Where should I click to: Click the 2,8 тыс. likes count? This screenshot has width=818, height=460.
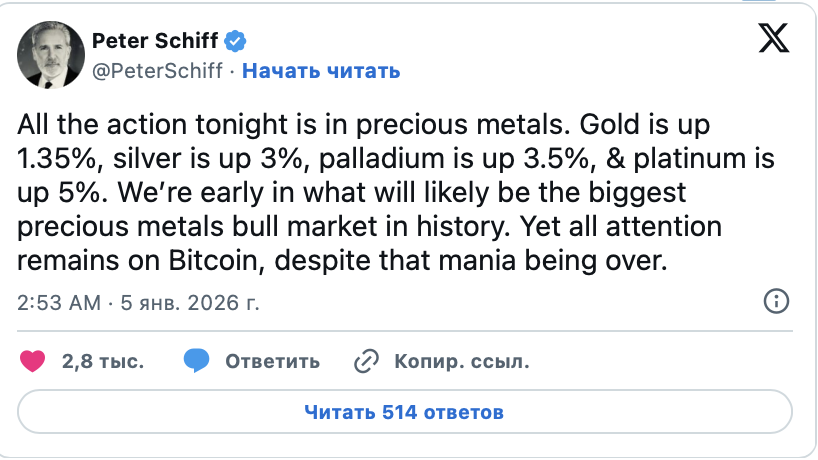(x=102, y=361)
